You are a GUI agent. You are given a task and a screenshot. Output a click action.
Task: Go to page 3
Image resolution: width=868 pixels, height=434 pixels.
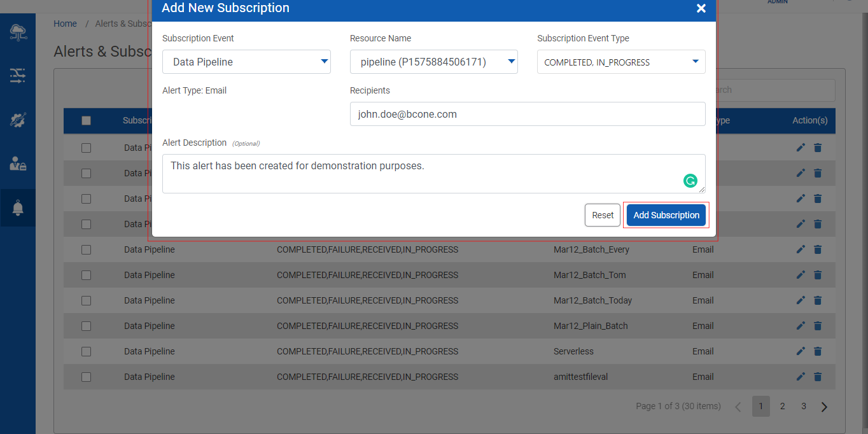click(804, 406)
